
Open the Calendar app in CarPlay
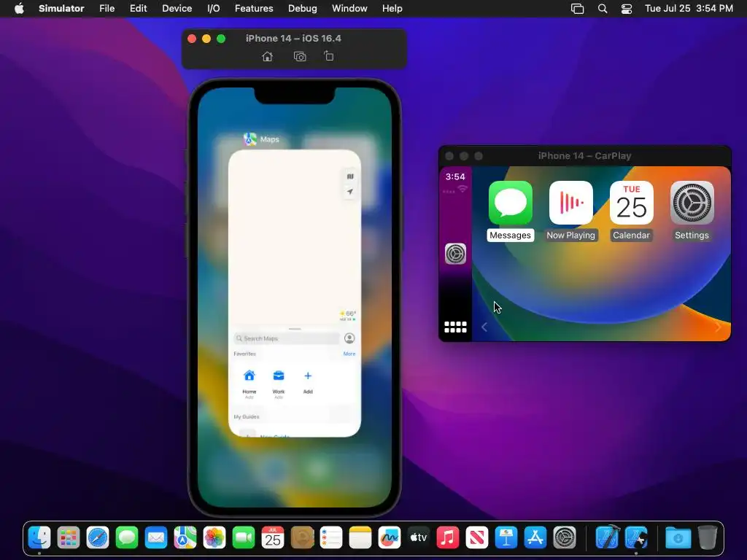(631, 211)
